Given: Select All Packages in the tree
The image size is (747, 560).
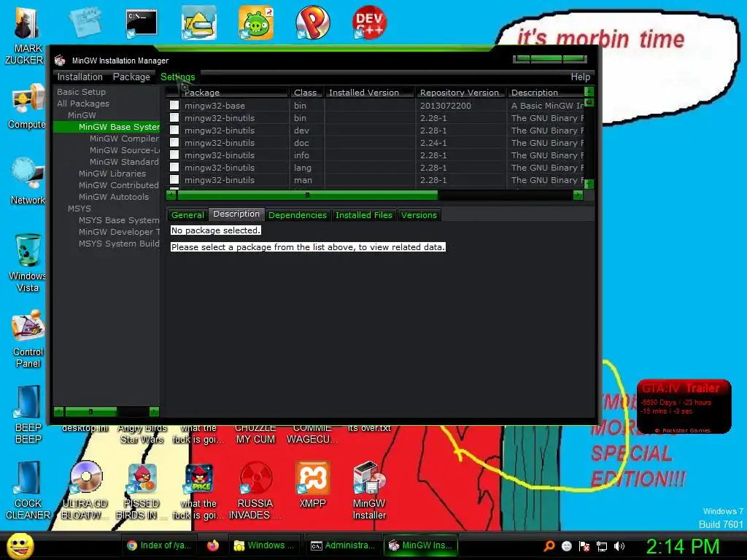Looking at the screenshot, I should pos(83,104).
